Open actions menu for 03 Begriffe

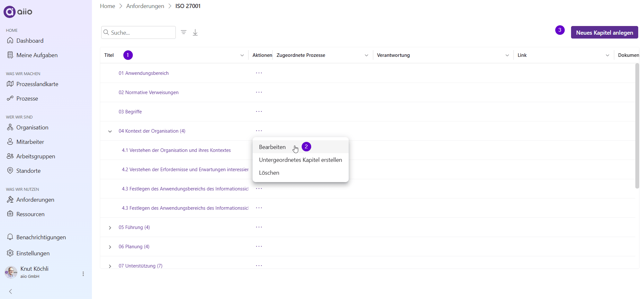point(259,111)
